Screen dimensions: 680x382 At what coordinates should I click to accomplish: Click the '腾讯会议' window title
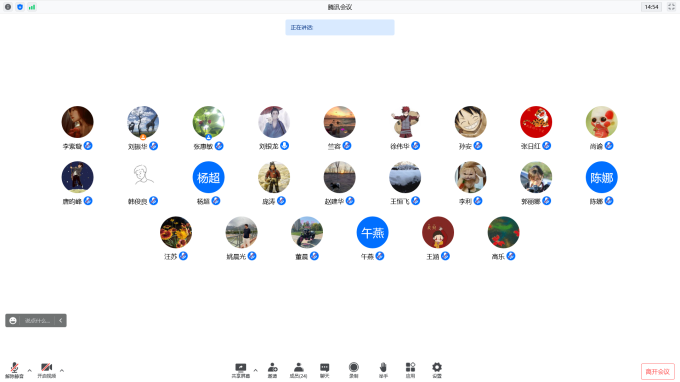[x=340, y=7]
